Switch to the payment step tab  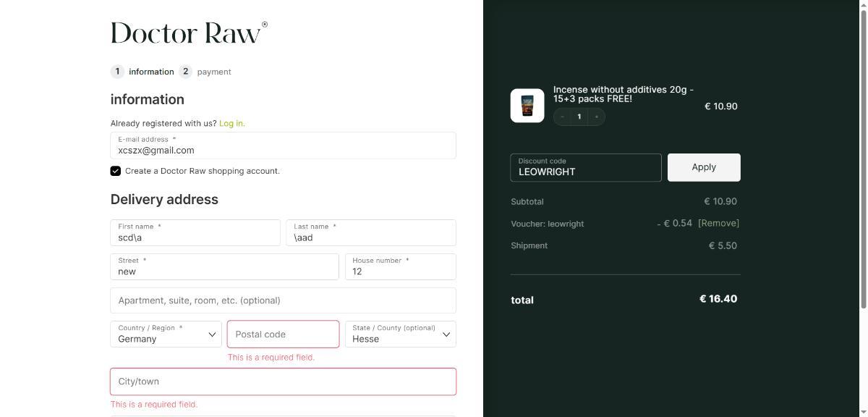click(x=213, y=72)
